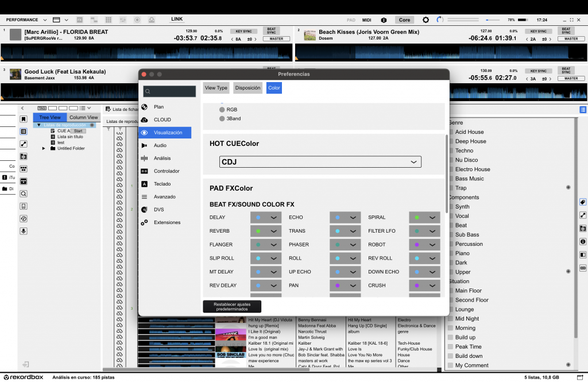Click the My Tag icon on right sidebar
This screenshot has height=382, width=588.
[583, 202]
